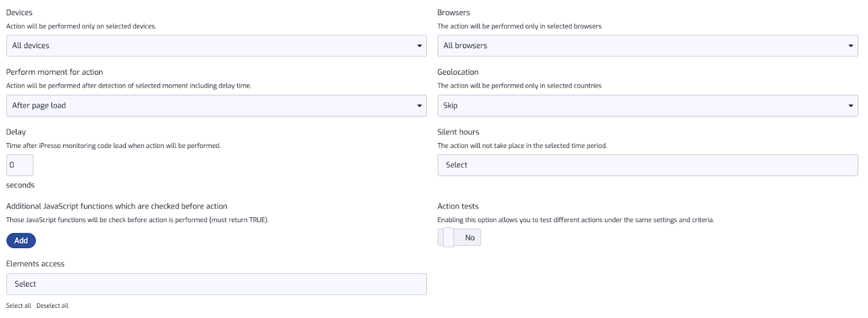Click the Add JavaScript function button
The image size is (868, 318).
21,241
